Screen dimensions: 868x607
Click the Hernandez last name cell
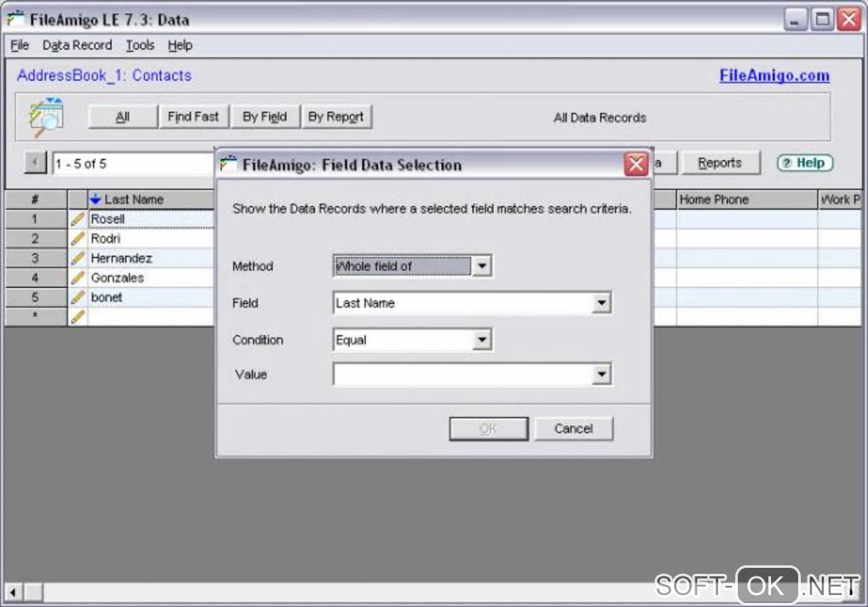[x=151, y=258]
